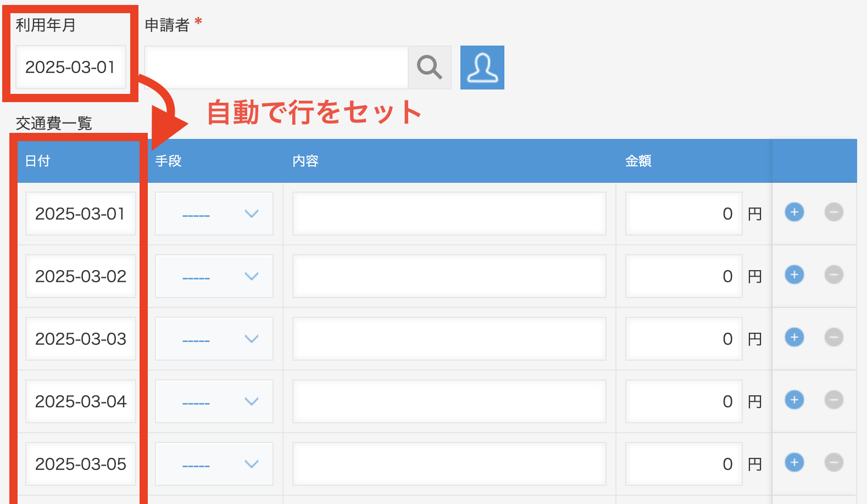Screen dimensions: 867x504
Task: Click the 内容 column header
Action: [x=305, y=161]
